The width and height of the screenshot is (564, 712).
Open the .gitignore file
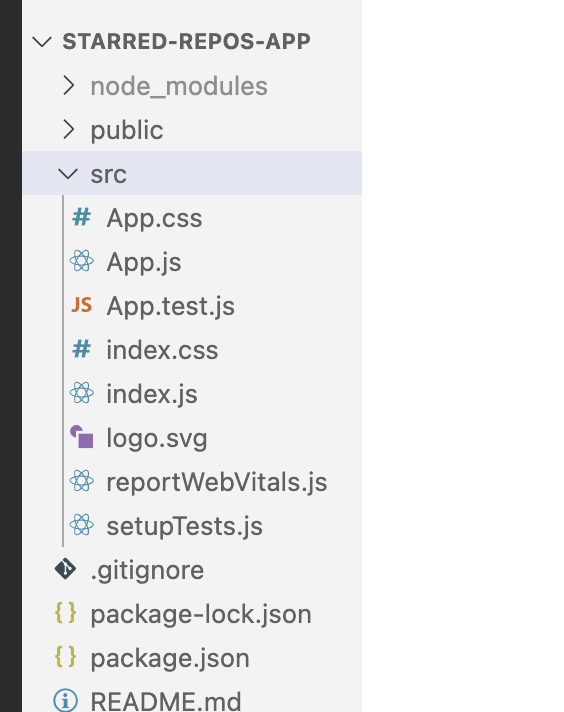(147, 571)
